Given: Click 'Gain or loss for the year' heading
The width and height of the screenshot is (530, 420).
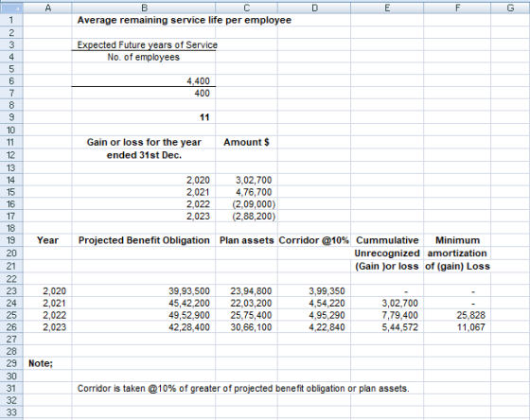Looking at the screenshot, I should click(x=144, y=142).
